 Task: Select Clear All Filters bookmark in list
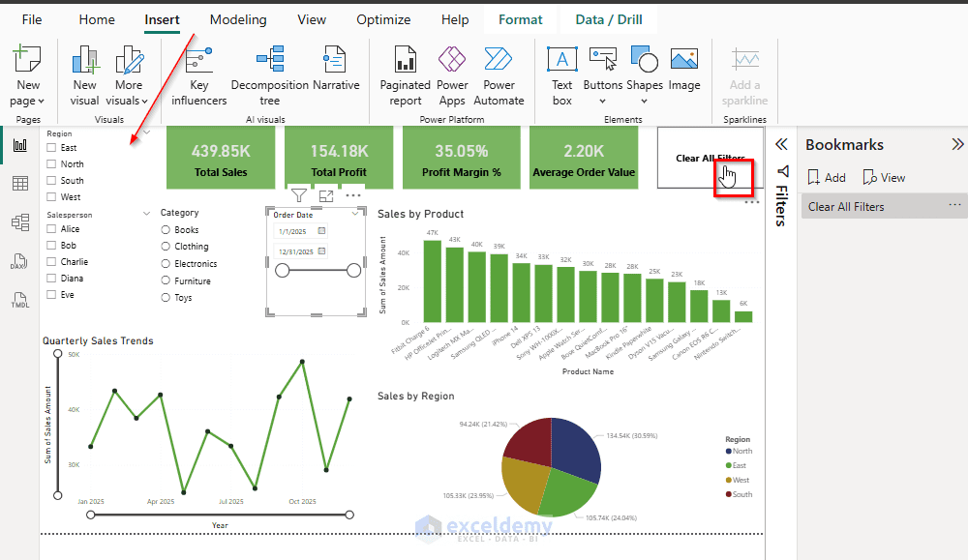(x=883, y=207)
